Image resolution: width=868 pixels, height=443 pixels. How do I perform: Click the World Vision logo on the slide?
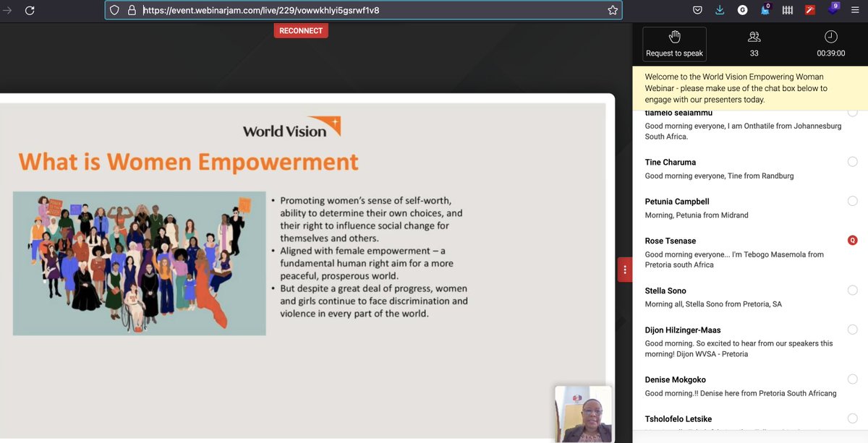click(291, 128)
